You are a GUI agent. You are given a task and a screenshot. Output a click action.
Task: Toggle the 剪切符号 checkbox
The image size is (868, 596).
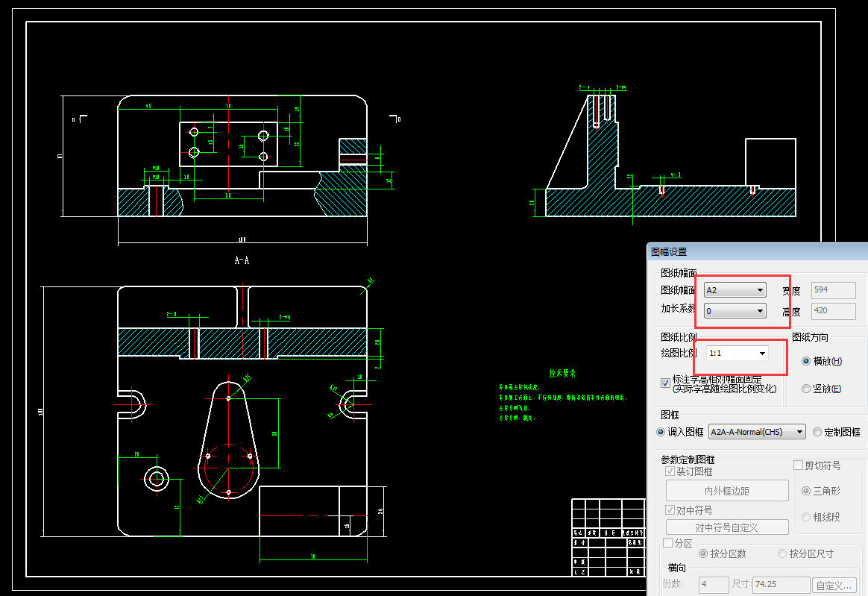798,465
